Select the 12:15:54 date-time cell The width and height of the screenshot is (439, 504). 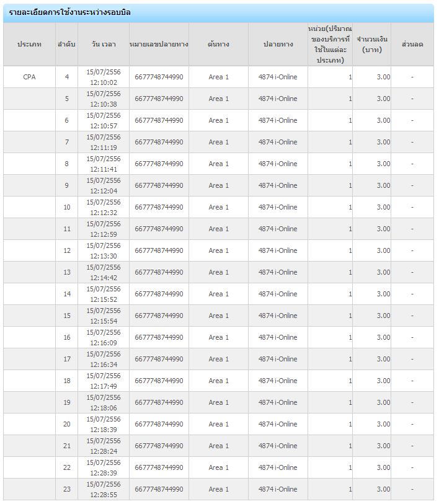103,316
